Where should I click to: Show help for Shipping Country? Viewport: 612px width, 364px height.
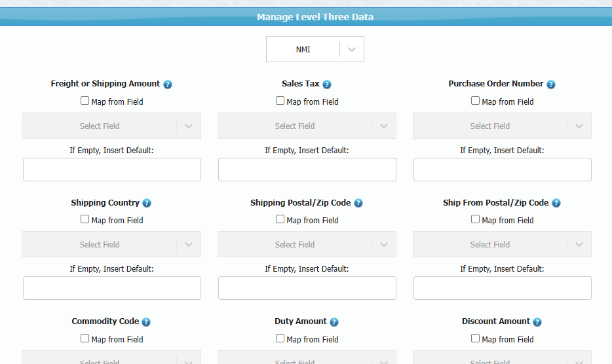[x=146, y=203]
